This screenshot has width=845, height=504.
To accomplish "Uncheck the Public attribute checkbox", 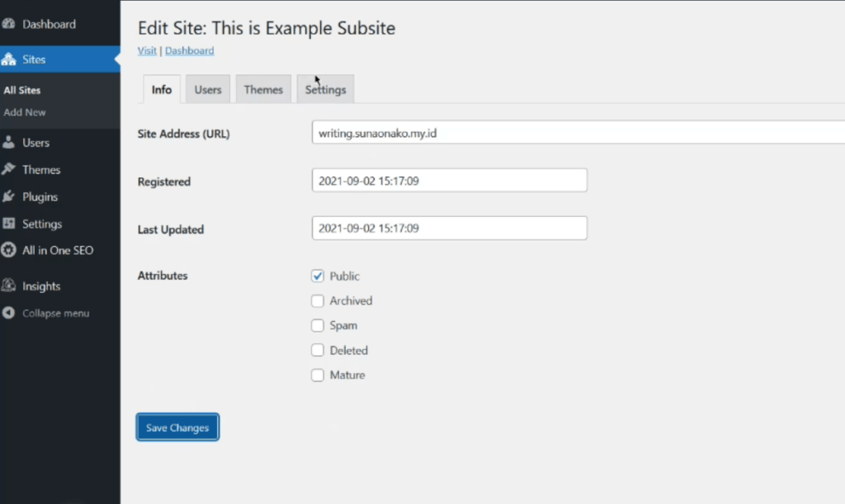I will pos(318,276).
